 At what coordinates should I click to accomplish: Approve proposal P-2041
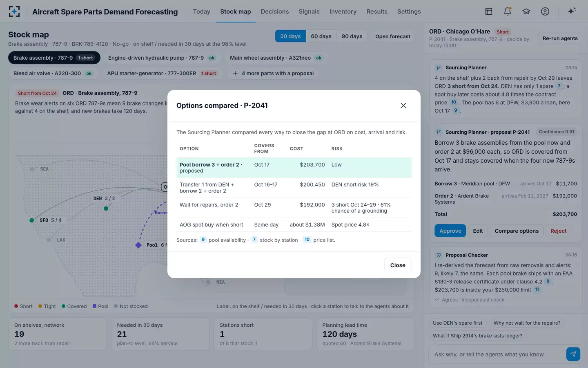coord(450,231)
